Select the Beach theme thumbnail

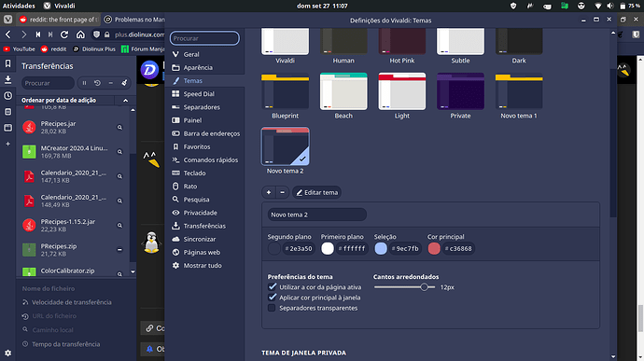click(343, 91)
